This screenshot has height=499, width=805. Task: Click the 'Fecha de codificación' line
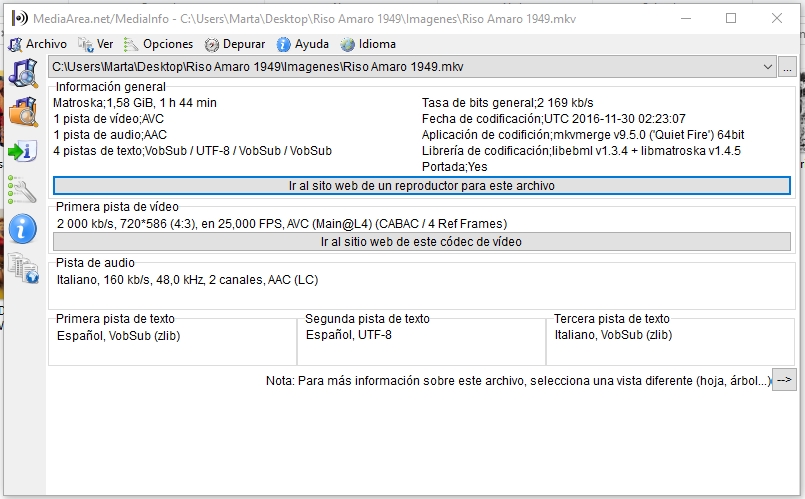(553, 119)
